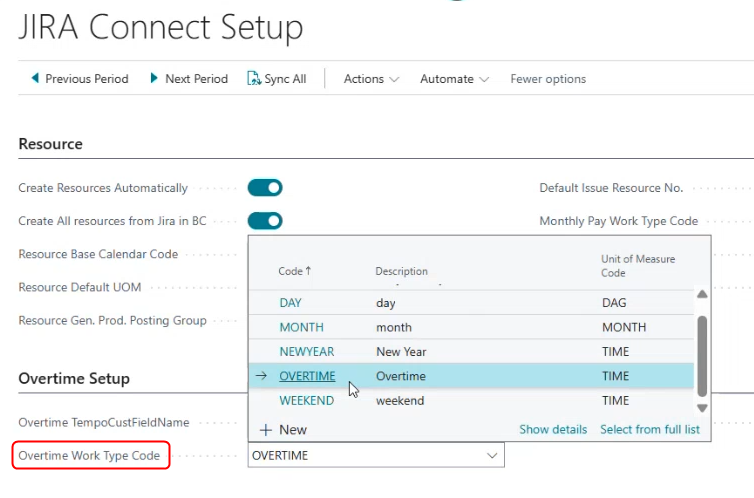This screenshot has width=754, height=498.
Task: Click the row indicator arrow beside OVERTIME
Action: pyautogui.click(x=262, y=376)
